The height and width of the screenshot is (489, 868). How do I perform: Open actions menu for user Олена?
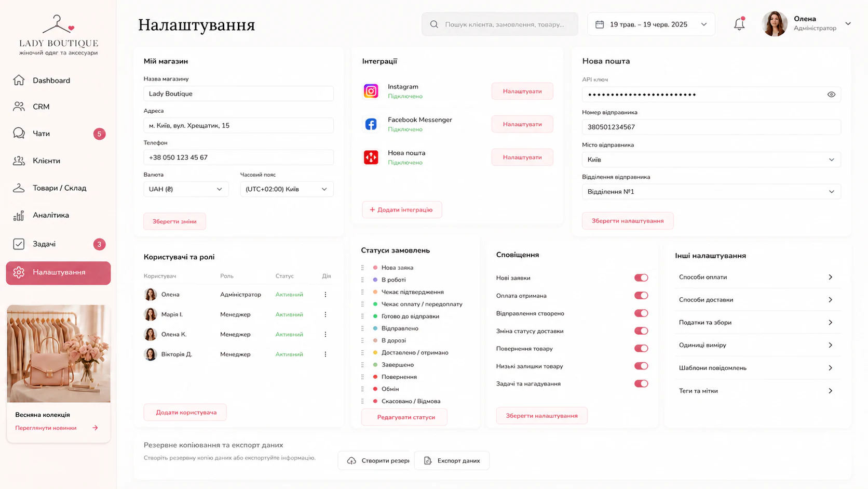tap(325, 295)
